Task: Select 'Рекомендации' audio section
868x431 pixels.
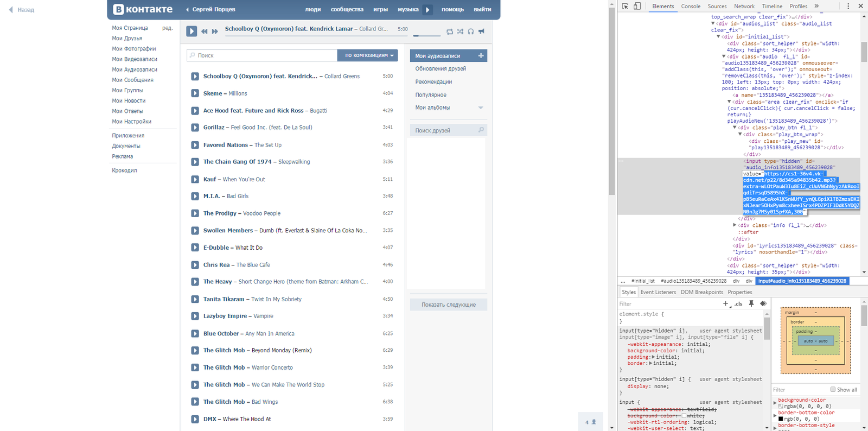Action: [x=433, y=81]
